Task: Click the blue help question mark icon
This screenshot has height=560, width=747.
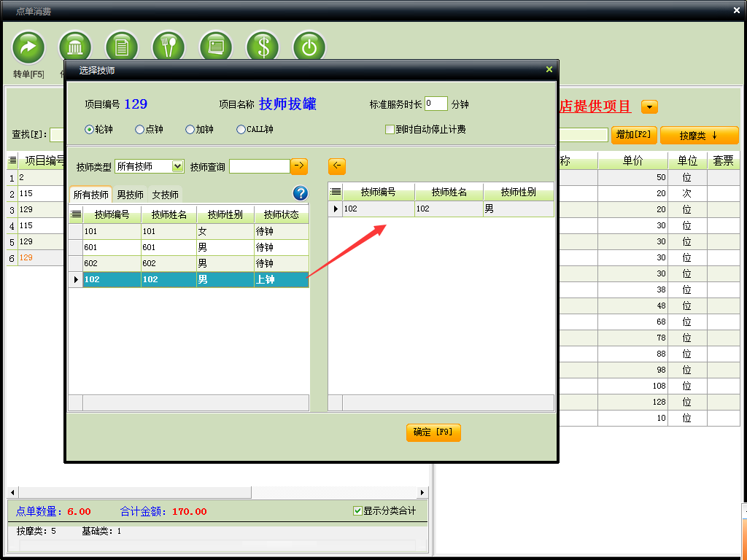Action: click(301, 193)
